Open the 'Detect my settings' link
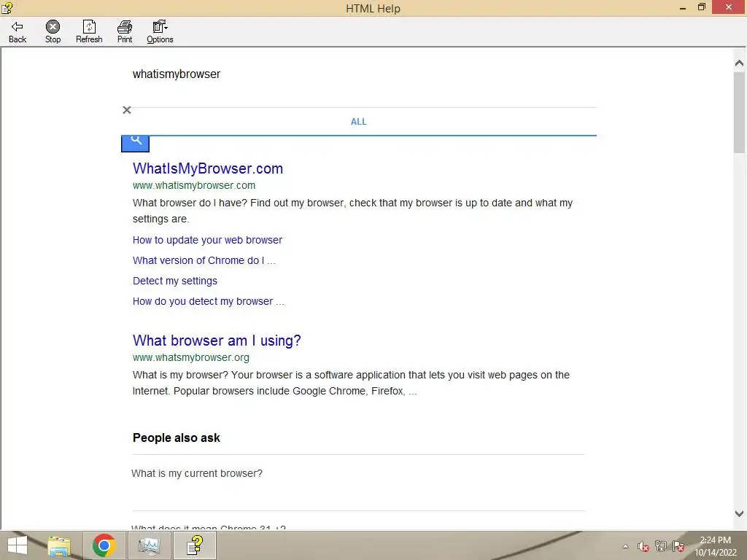 point(175,281)
